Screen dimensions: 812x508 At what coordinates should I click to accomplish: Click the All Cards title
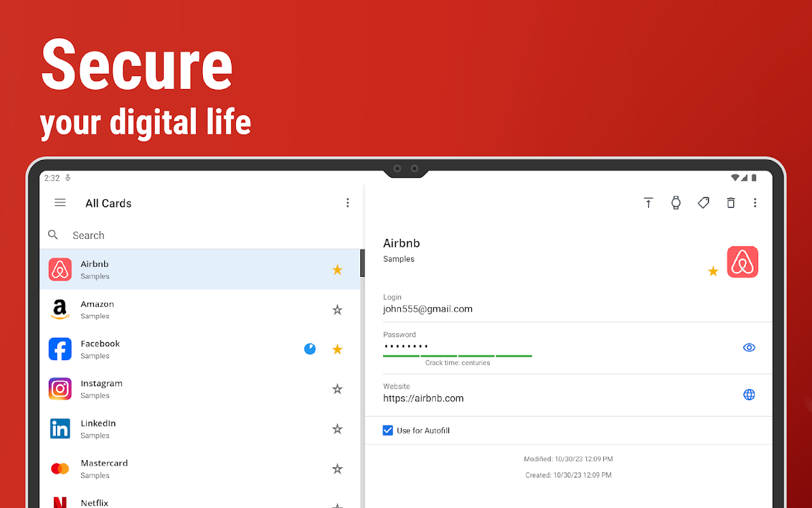(108, 203)
